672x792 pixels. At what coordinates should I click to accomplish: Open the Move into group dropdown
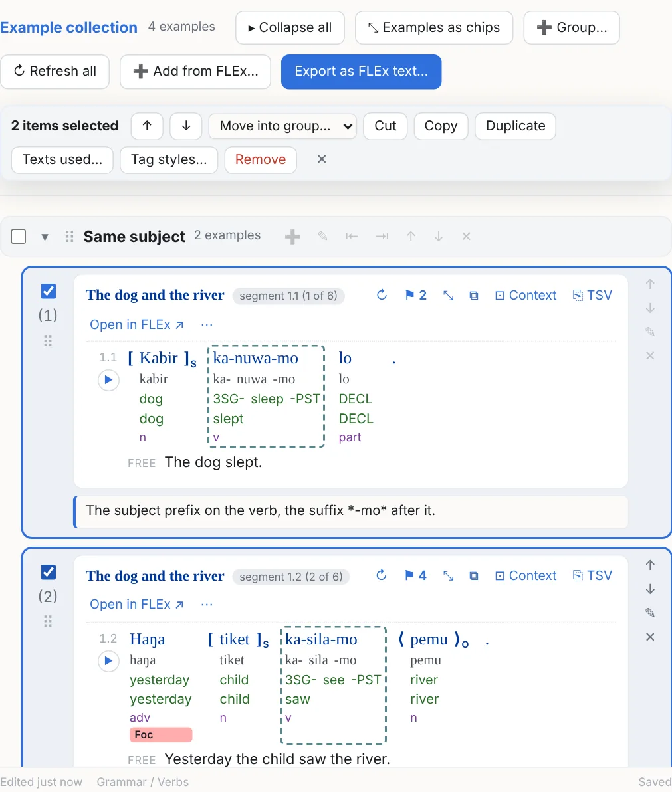click(x=282, y=126)
